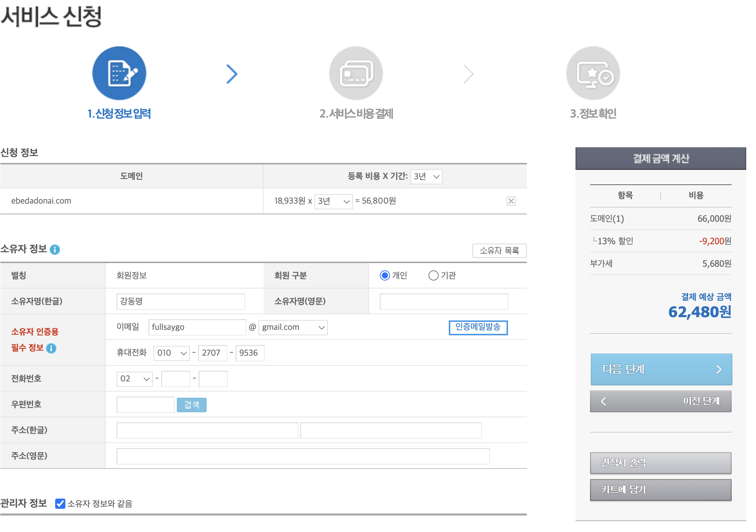The height and width of the screenshot is (532, 756).
Task: Click the 2.서비스비용결제 step label
Action: click(356, 114)
